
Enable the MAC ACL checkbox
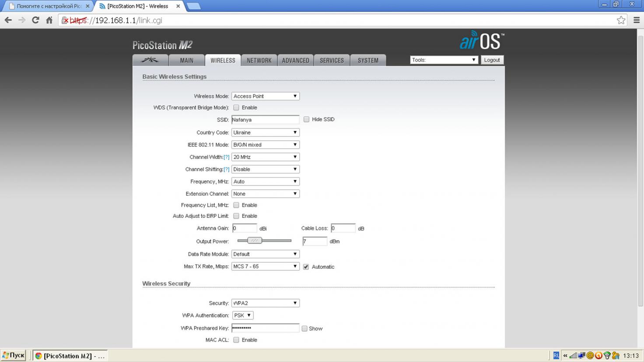coord(236,340)
